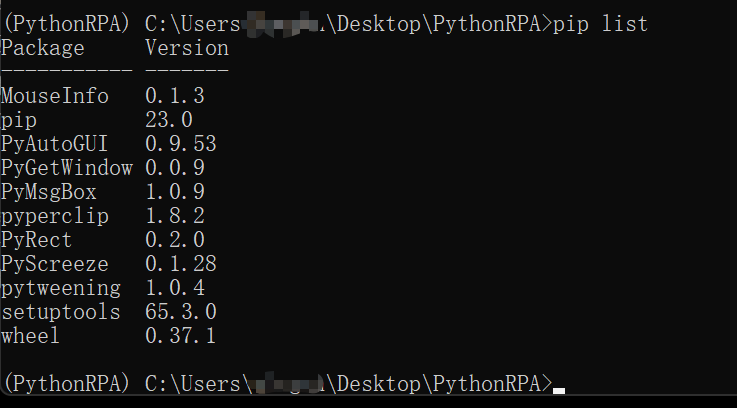Screen dimensions: 737x408
Task: Click the PyRect package name
Action: [x=37, y=240]
